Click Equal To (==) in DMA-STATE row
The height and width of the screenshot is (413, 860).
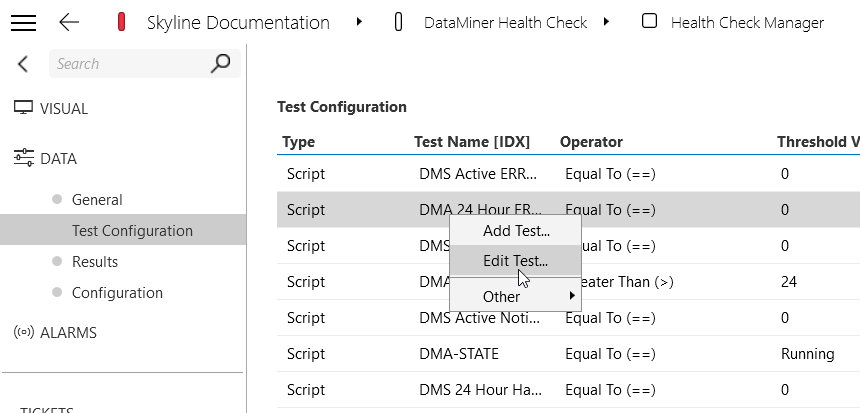tap(610, 354)
